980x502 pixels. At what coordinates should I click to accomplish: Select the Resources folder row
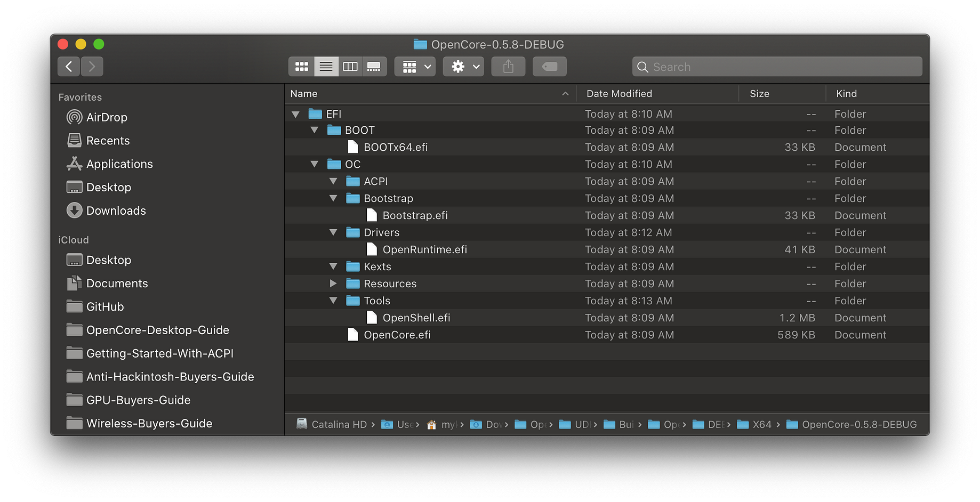coord(607,284)
